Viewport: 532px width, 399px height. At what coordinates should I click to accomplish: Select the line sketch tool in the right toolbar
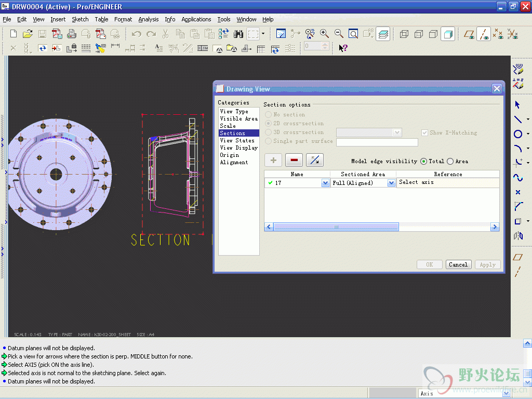(x=518, y=119)
